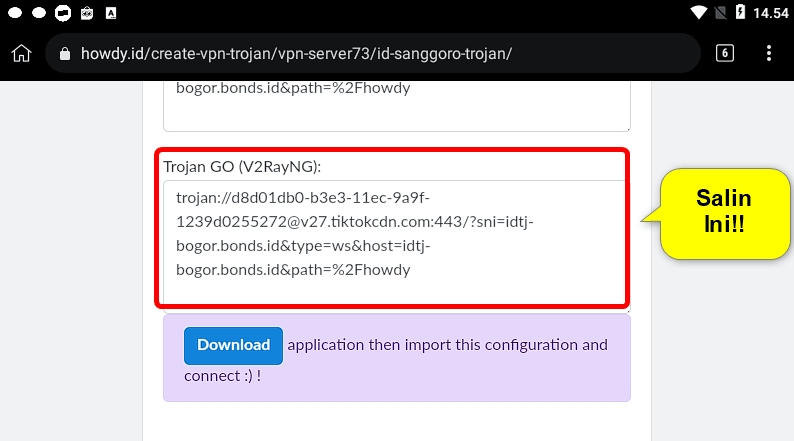The width and height of the screenshot is (794, 441).
Task: Click the Trojan GO (V2RayNG) label
Action: (242, 167)
